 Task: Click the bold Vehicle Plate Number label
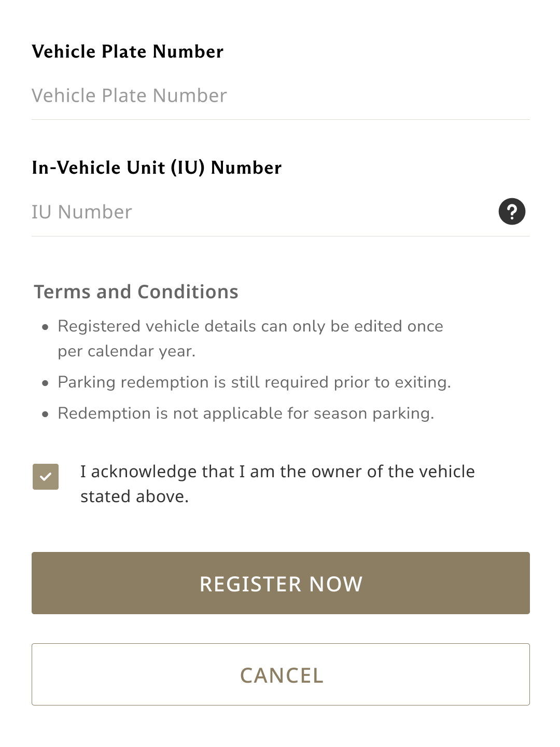(x=128, y=52)
